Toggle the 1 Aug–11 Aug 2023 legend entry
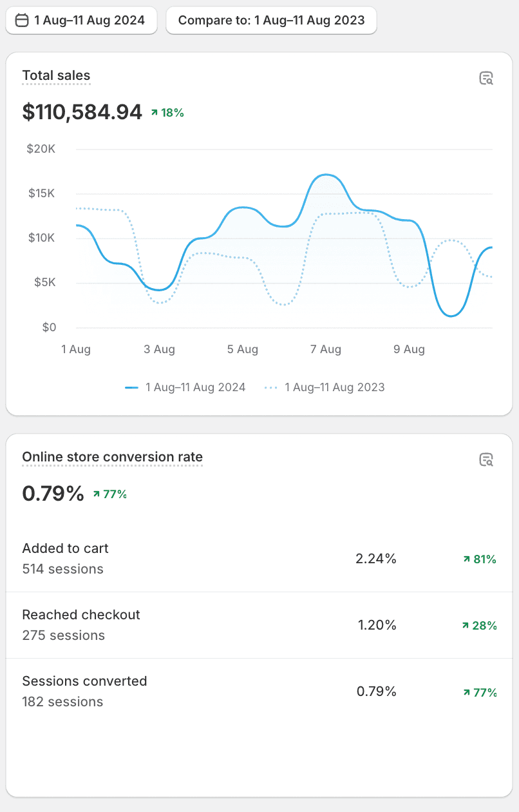519x812 pixels. pos(325,387)
